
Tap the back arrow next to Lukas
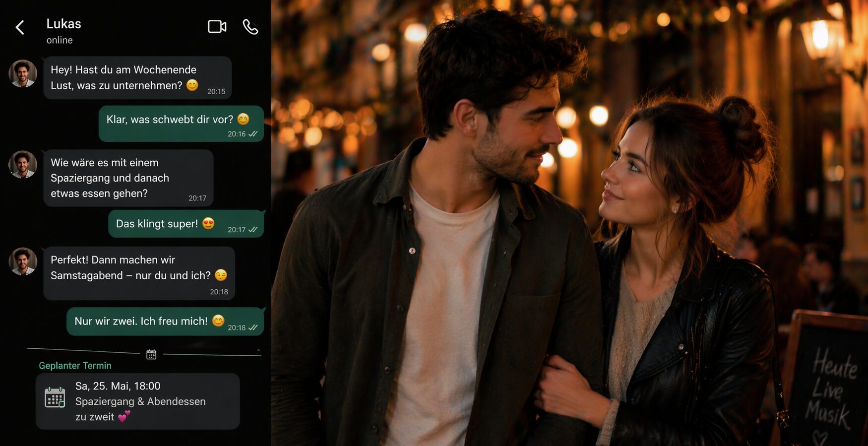[20, 27]
